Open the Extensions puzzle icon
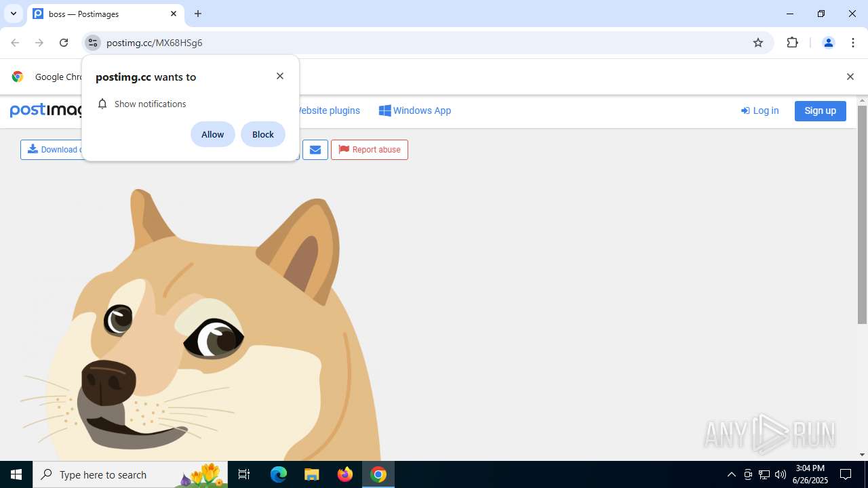Screen dimensions: 868x488 [x=792, y=43]
